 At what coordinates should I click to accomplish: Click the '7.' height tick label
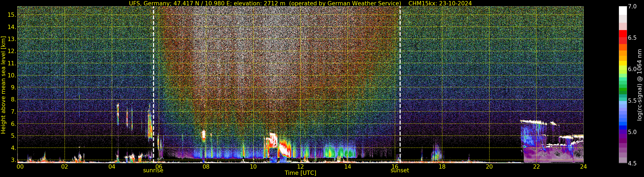coord(13,112)
